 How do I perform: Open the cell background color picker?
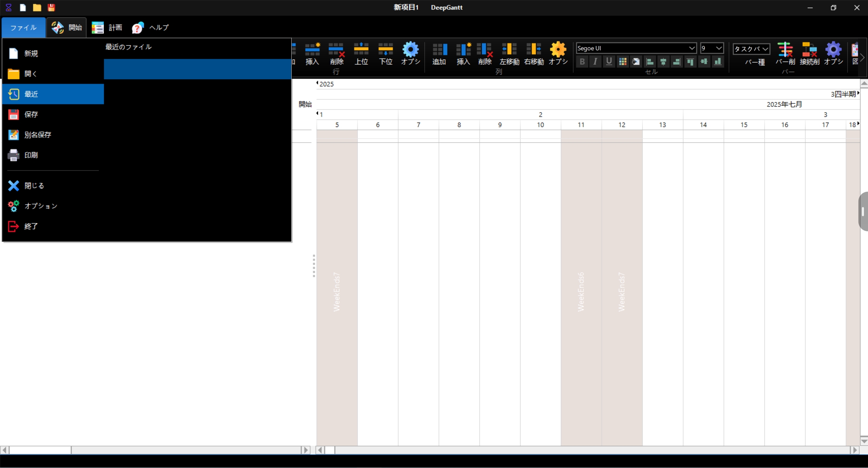click(636, 62)
